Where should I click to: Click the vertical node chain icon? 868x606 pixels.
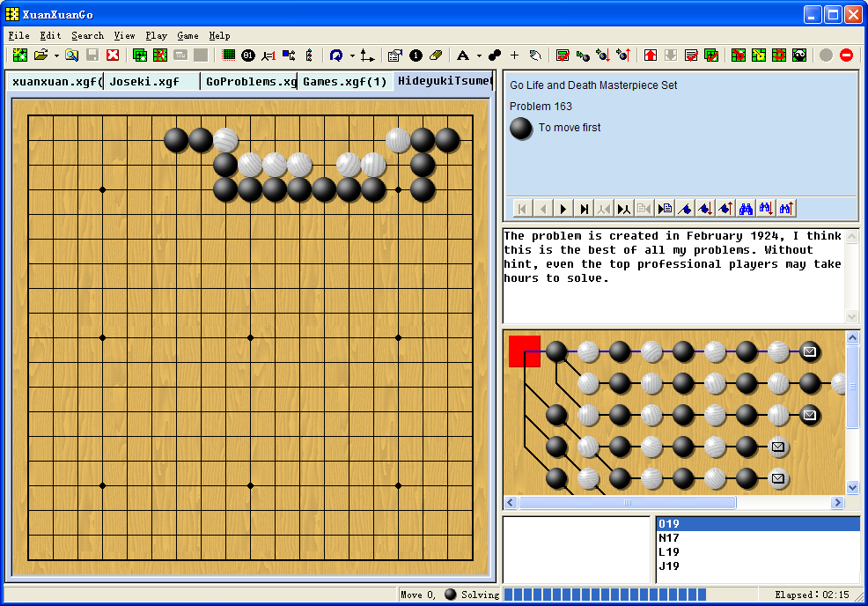coord(309,55)
